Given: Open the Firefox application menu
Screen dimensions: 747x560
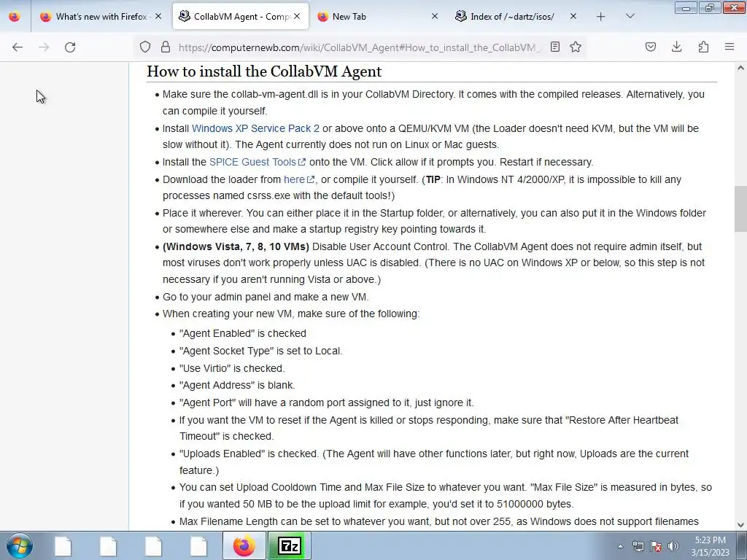Looking at the screenshot, I should click(x=729, y=47).
